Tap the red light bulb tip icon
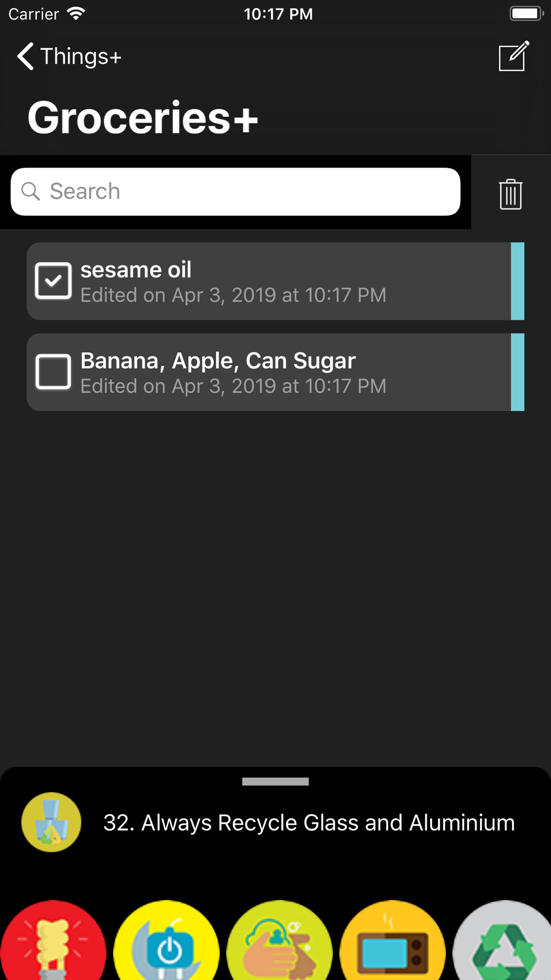 (53, 940)
